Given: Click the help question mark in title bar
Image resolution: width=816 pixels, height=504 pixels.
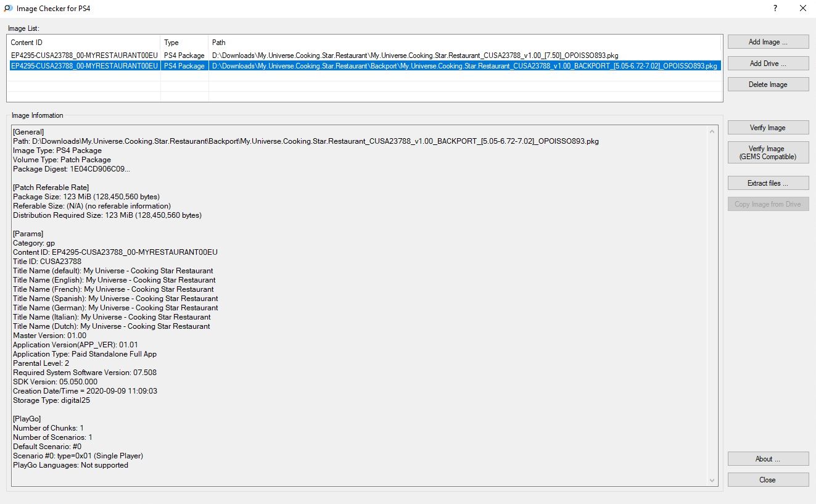Looking at the screenshot, I should 775,9.
